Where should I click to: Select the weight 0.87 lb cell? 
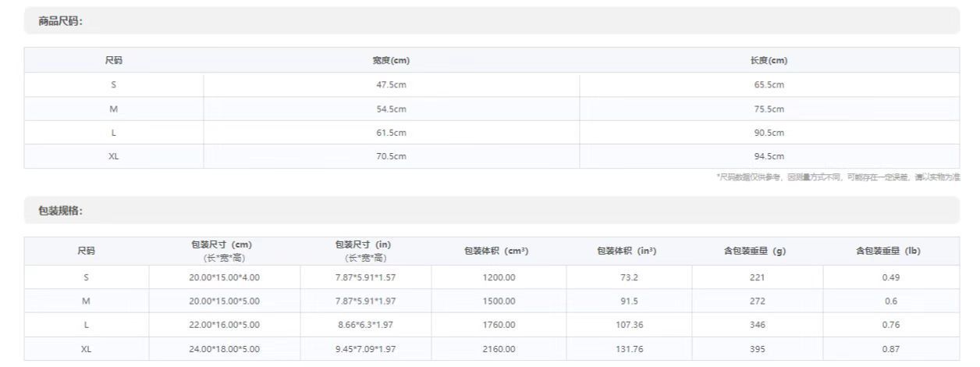(891, 349)
